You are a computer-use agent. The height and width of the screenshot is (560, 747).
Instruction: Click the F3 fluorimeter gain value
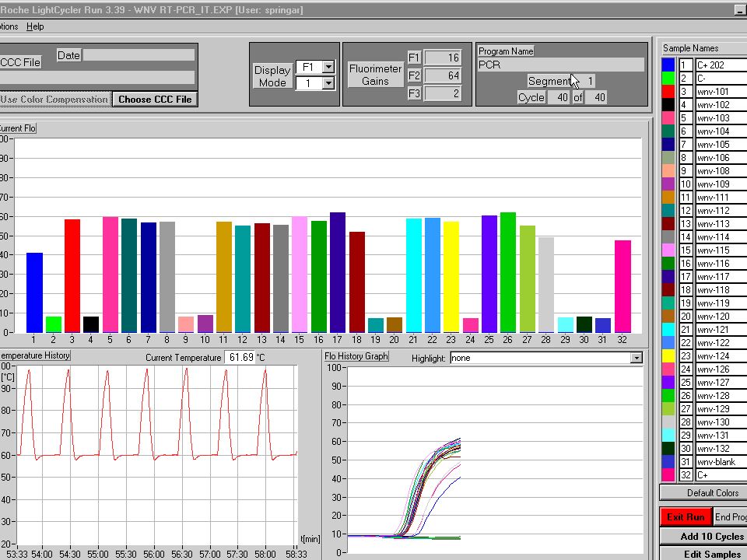(443, 93)
